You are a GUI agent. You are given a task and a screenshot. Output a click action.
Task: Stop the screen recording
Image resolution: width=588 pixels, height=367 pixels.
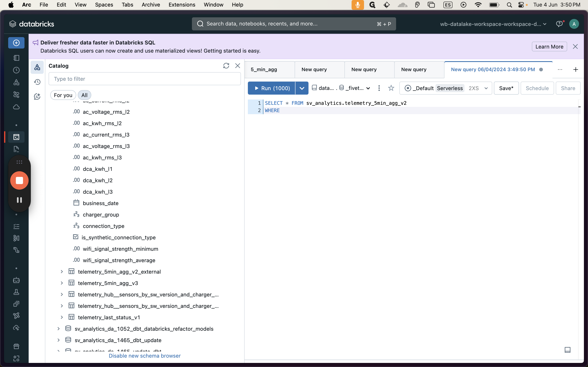tap(19, 180)
